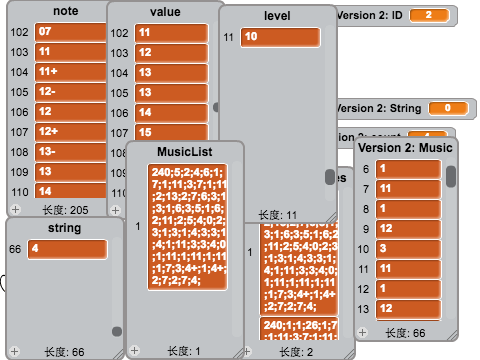Screen dimensions: 480x360
Task: Click plus icon of MusicList list
Action: (134, 350)
